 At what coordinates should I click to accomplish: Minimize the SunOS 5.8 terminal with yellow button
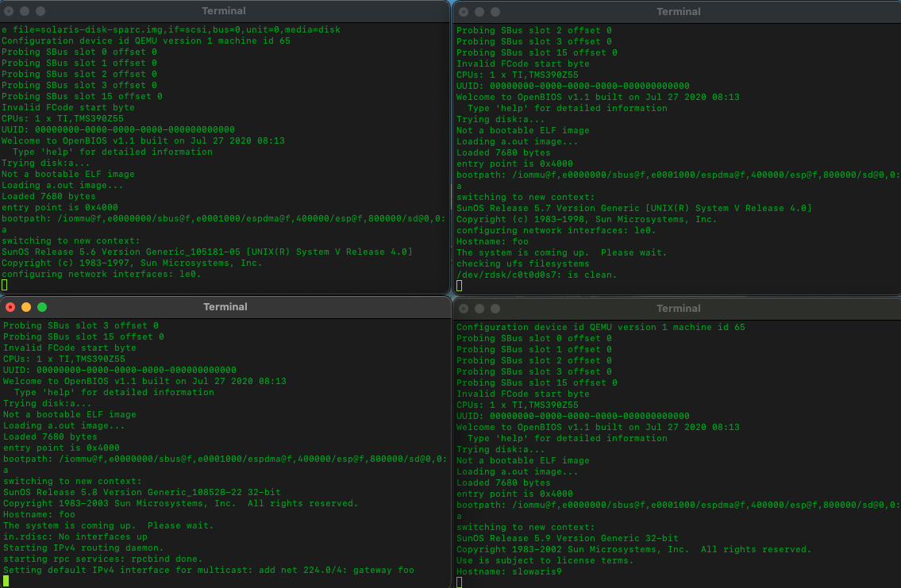point(26,307)
